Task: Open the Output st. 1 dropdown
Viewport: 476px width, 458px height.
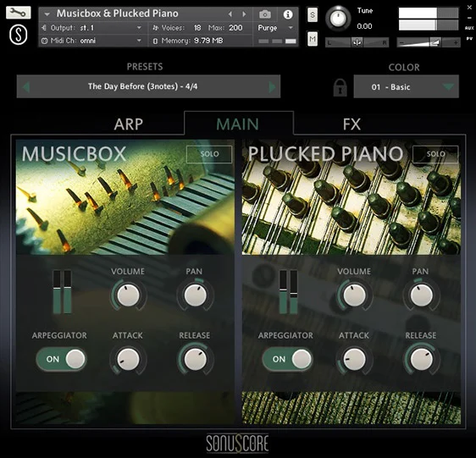Action: [92, 28]
